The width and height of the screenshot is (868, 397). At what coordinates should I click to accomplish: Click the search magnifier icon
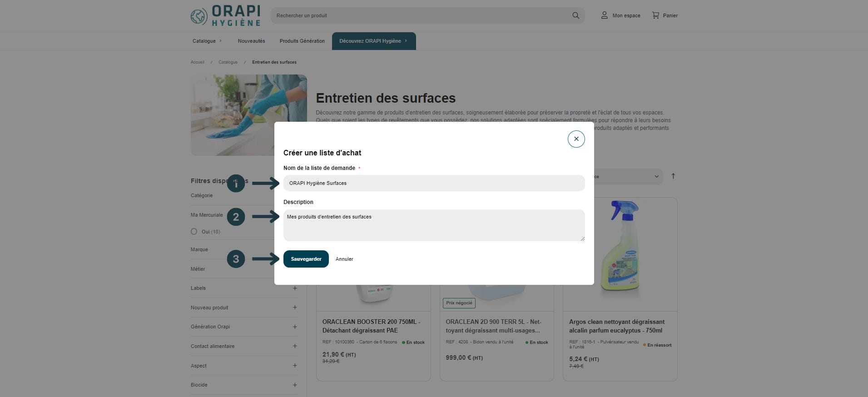575,15
